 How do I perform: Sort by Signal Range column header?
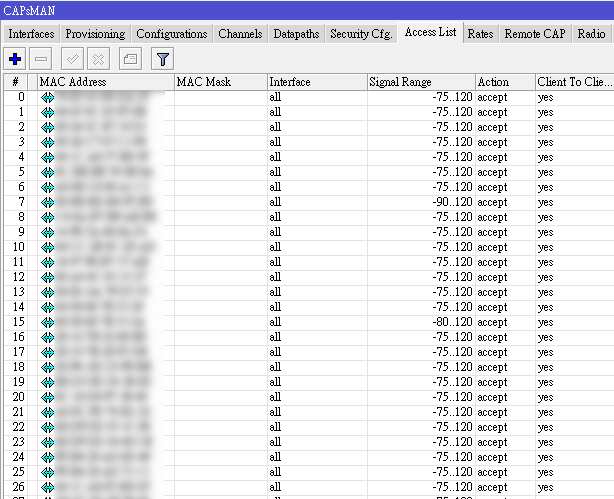tap(421, 82)
